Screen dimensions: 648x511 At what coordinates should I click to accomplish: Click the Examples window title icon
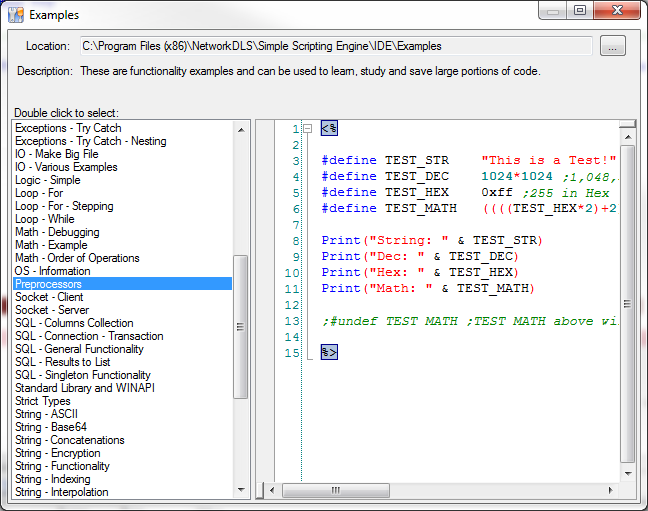[16, 15]
